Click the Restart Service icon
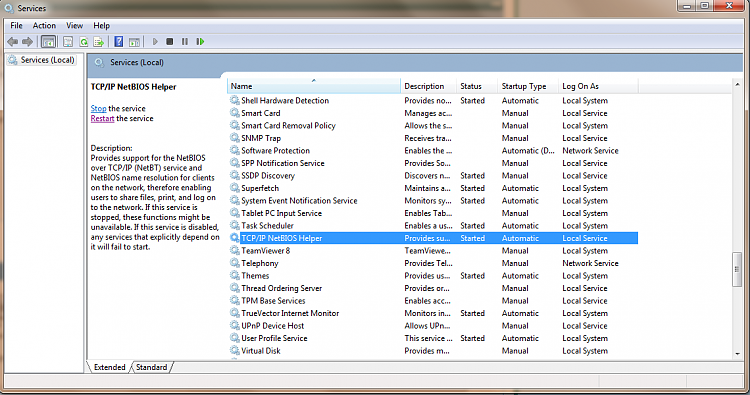The width and height of the screenshot is (750, 395). tap(200, 42)
